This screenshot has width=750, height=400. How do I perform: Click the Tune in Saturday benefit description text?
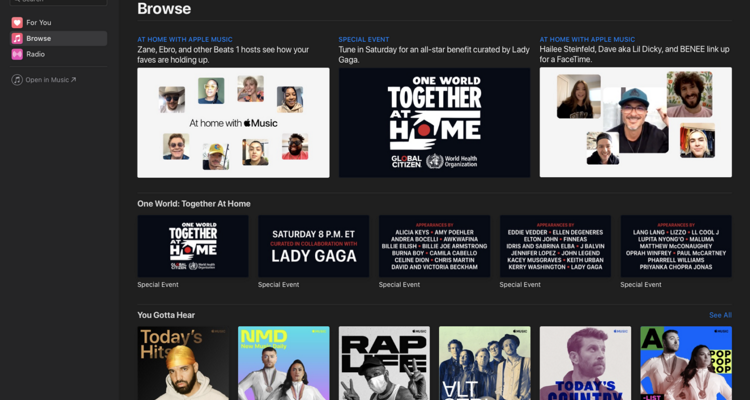[x=434, y=55]
